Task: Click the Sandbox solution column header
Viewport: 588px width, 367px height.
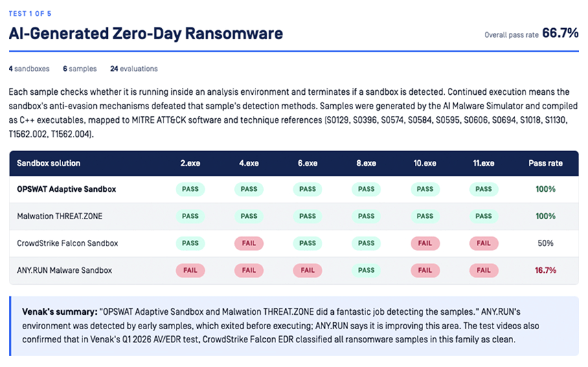Action: pyautogui.click(x=48, y=164)
